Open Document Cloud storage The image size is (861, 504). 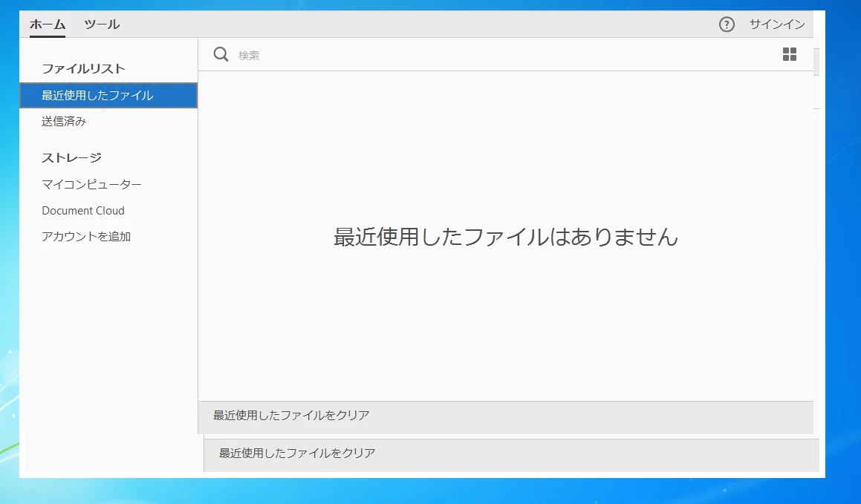point(83,211)
